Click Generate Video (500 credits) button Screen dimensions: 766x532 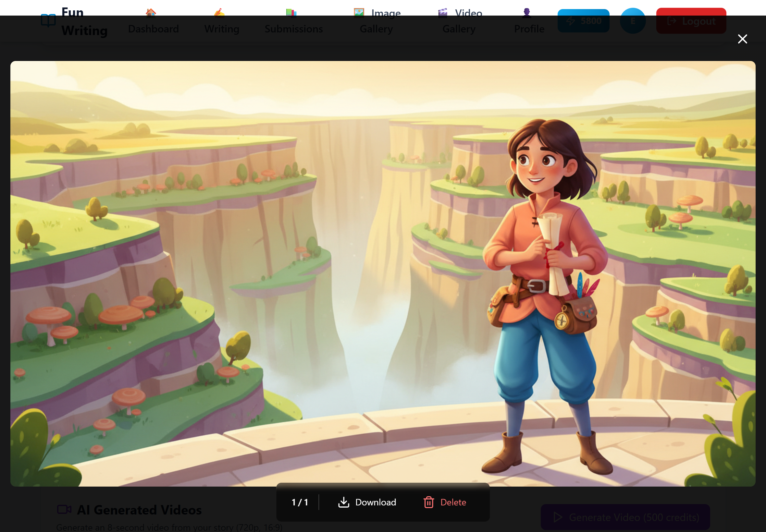click(x=625, y=517)
